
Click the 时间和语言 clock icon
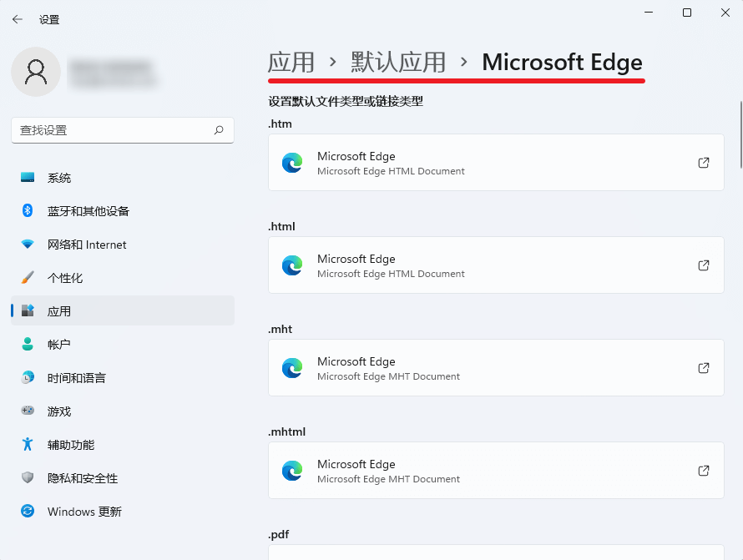coord(26,377)
